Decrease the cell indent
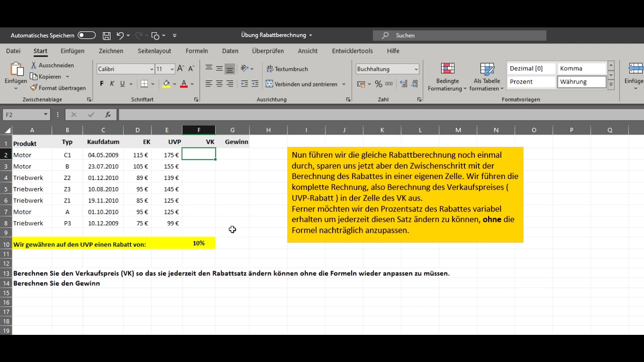Image resolution: width=644 pixels, height=362 pixels. [x=244, y=84]
